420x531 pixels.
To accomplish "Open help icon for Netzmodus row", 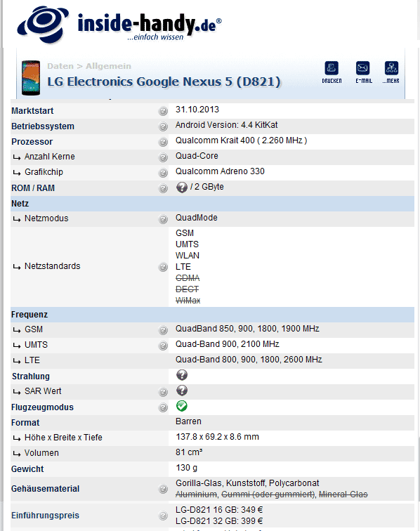I will pyautogui.click(x=163, y=219).
